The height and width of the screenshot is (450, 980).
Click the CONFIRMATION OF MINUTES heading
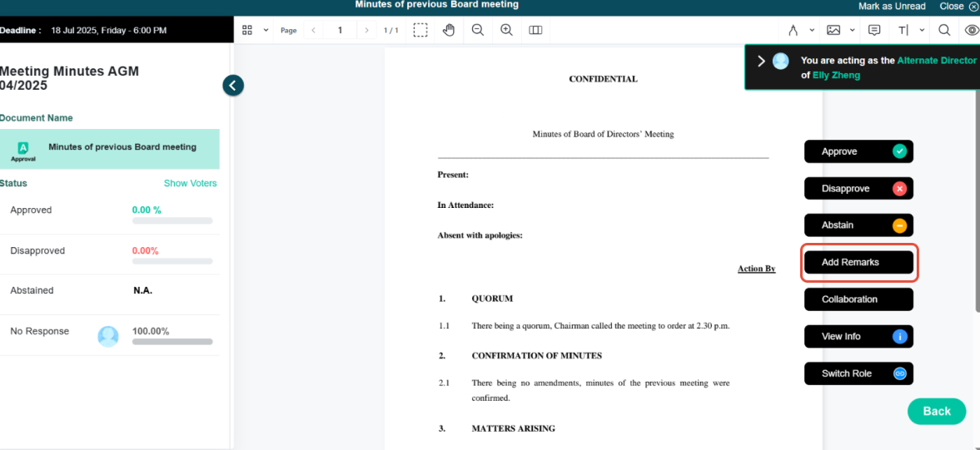point(537,356)
